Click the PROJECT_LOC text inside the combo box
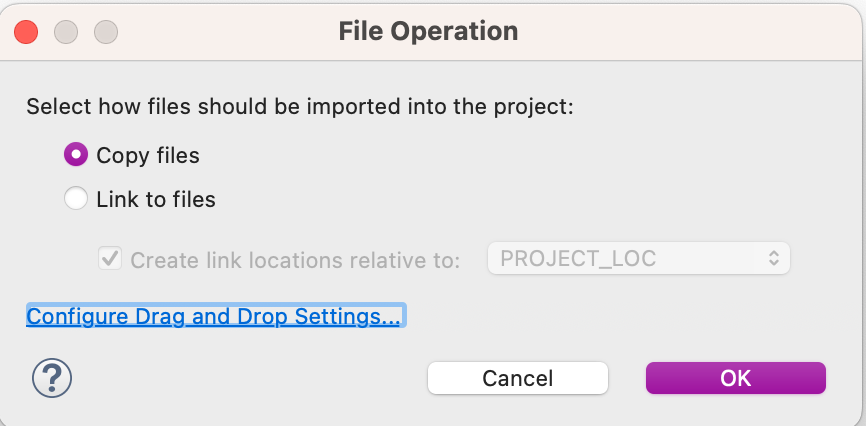 (578, 258)
